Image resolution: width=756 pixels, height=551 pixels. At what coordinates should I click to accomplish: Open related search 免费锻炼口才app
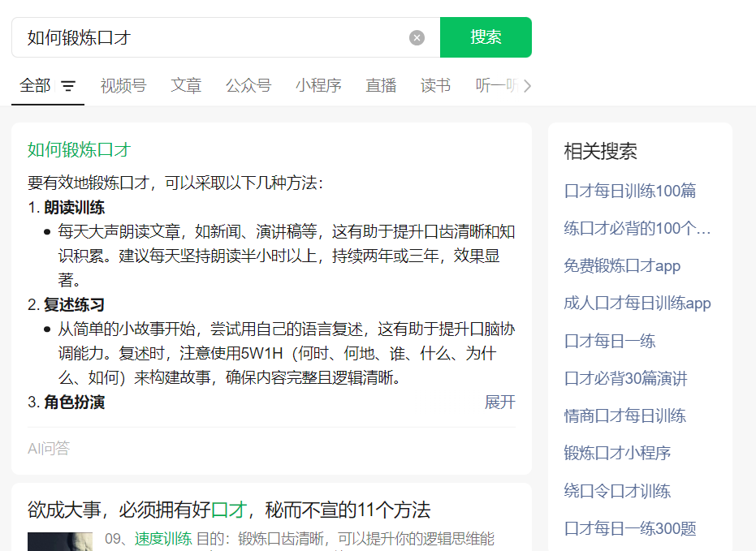click(x=622, y=266)
